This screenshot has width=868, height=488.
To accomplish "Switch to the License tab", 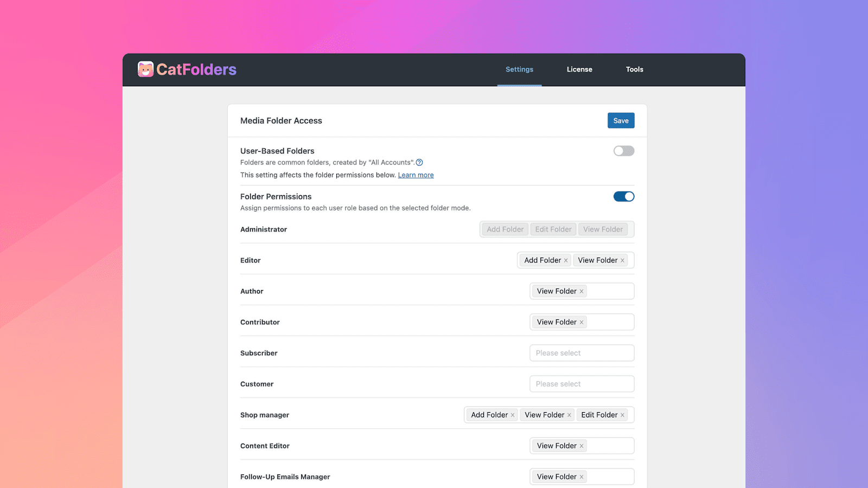I will tap(579, 69).
